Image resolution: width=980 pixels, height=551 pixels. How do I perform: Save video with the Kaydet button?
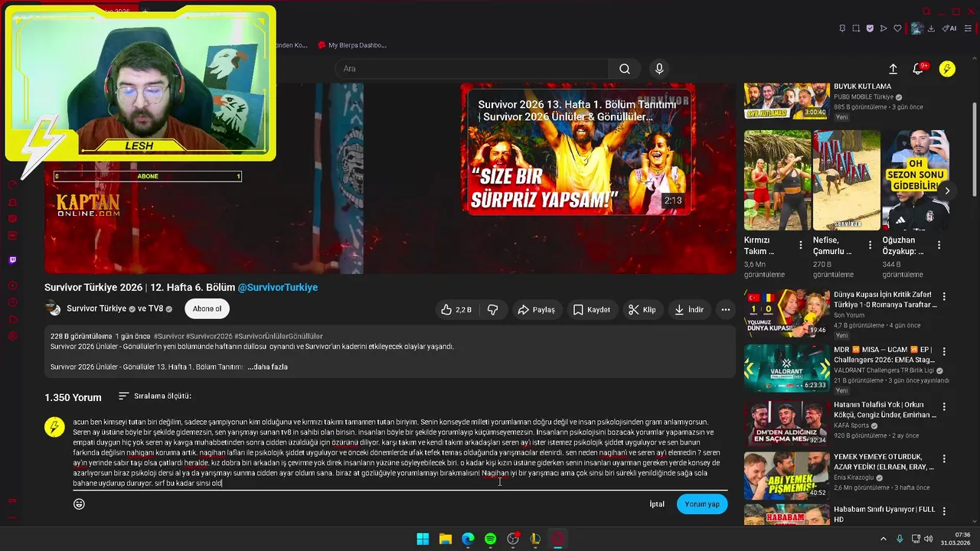point(592,310)
